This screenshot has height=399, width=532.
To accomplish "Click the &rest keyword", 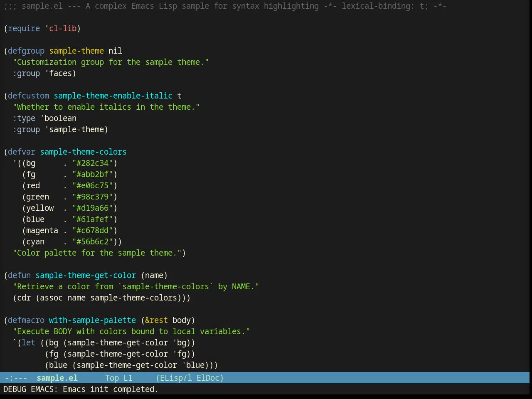I will click(x=156, y=320).
